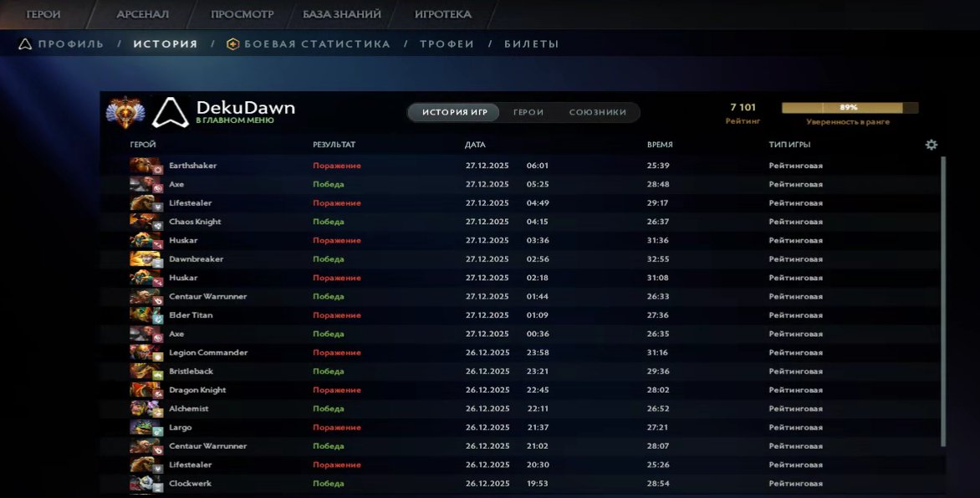
Task: Open the БИЛЕТЫ page
Action: pyautogui.click(x=533, y=44)
